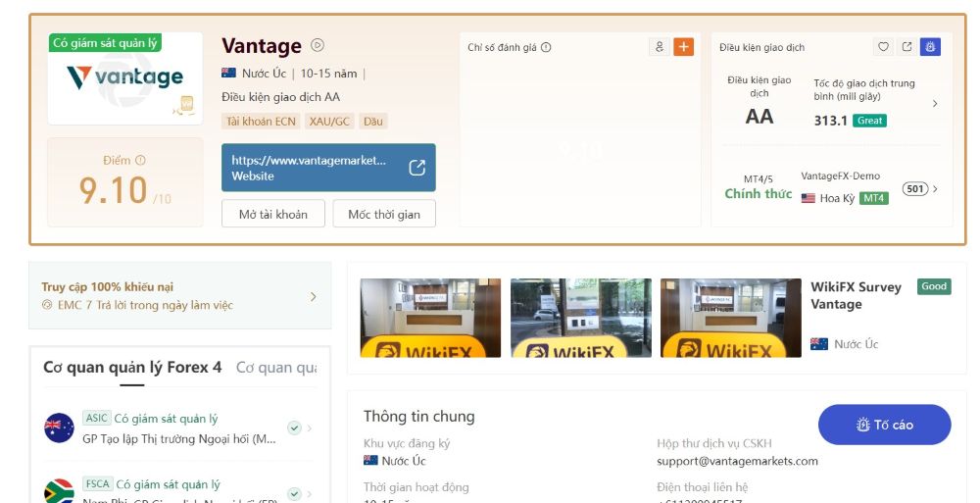Screen dimensions: 980x503
Task: Expand the trading speed details chevron
Action: [935, 104]
